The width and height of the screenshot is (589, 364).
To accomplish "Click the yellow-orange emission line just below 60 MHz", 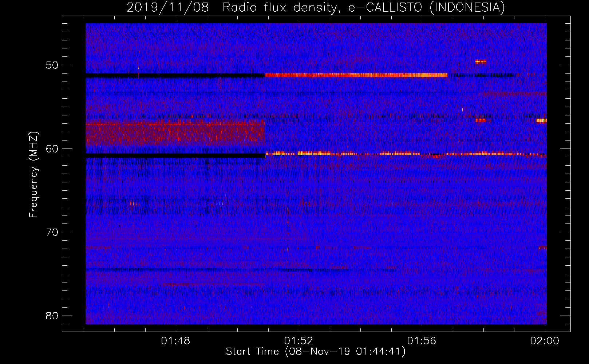I will tap(406, 154).
